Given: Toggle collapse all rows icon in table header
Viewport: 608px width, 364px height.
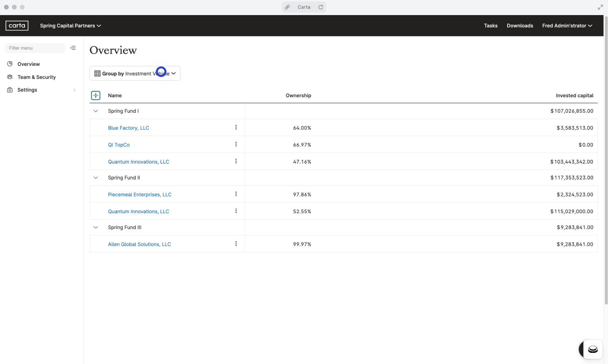Looking at the screenshot, I should [96, 96].
